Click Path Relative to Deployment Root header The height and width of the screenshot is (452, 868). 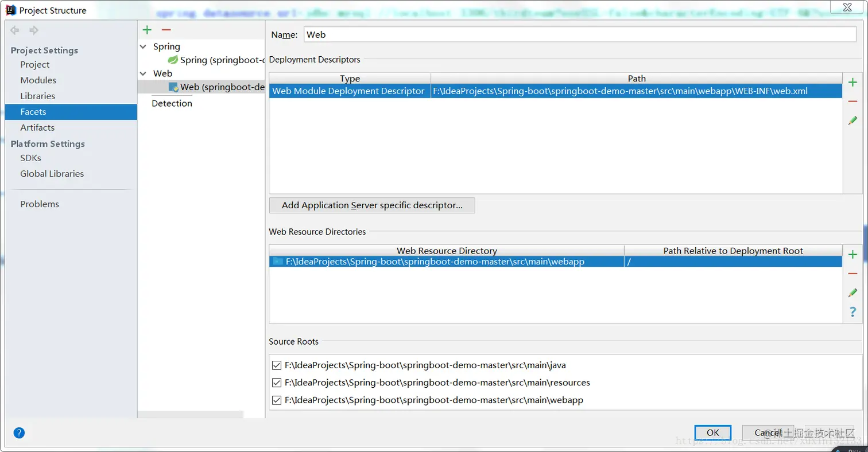[733, 251]
